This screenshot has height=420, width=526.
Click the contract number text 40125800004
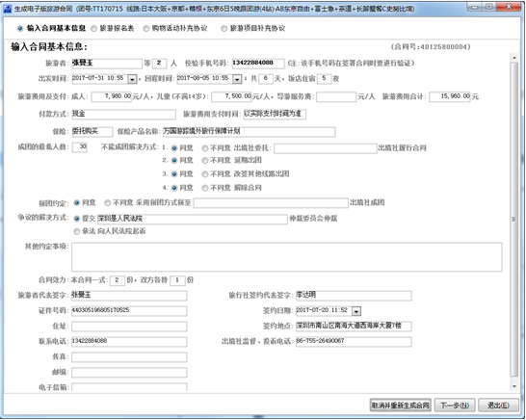445,47
